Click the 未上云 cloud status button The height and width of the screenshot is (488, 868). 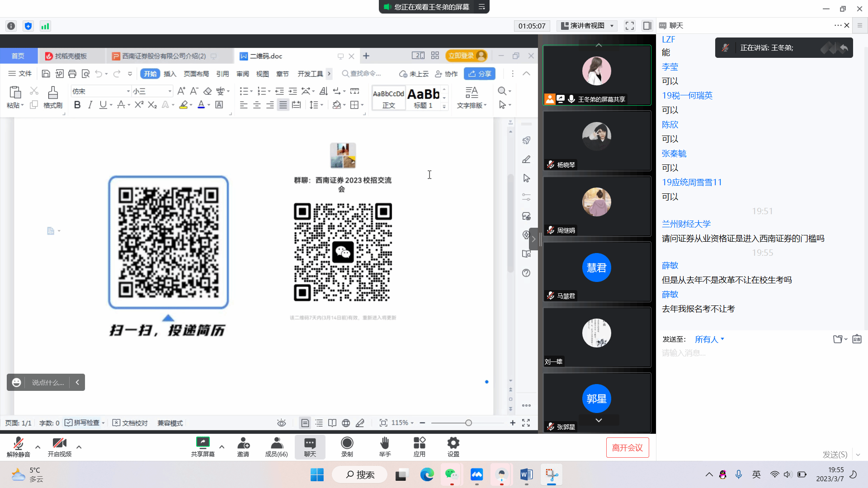(x=414, y=74)
